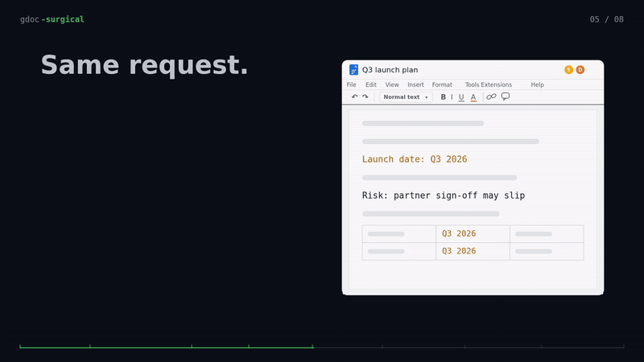The image size is (644, 362).
Task: Click the Q3 launch plan document title
Action: pyautogui.click(x=390, y=70)
